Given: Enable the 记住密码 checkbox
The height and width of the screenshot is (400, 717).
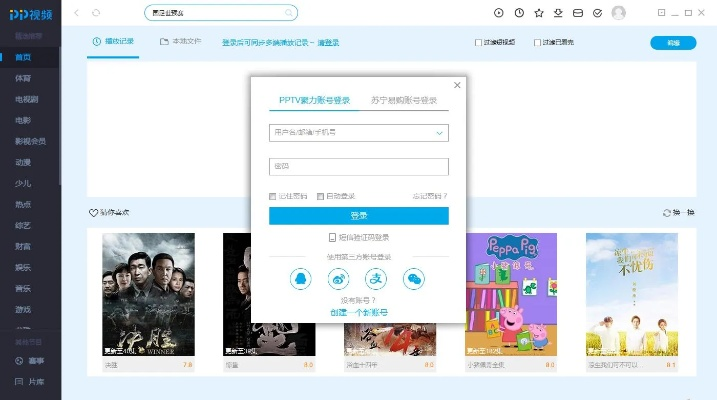Looking at the screenshot, I should pyautogui.click(x=273, y=196).
